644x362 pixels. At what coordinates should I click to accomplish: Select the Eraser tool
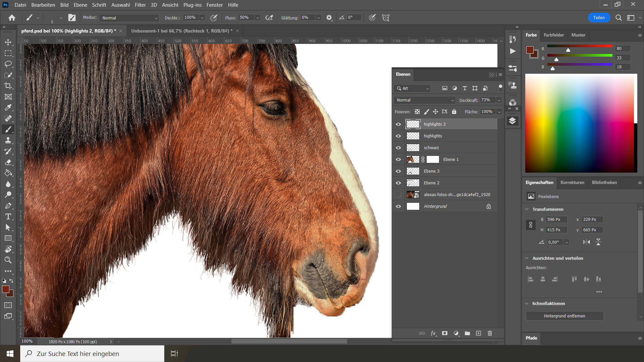click(8, 162)
